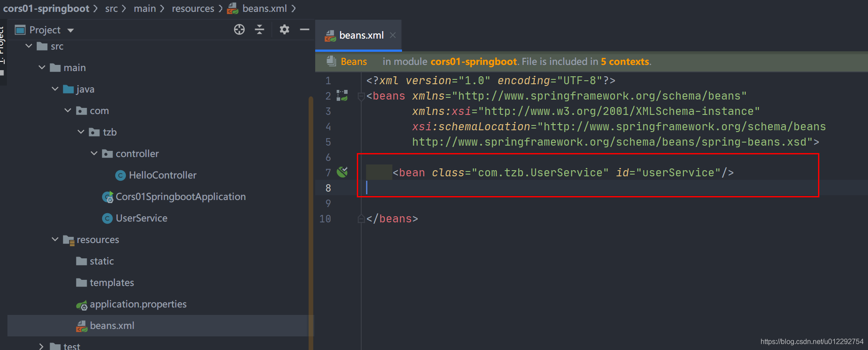Collapse the tzb package chevron
The image size is (868, 350).
81,132
